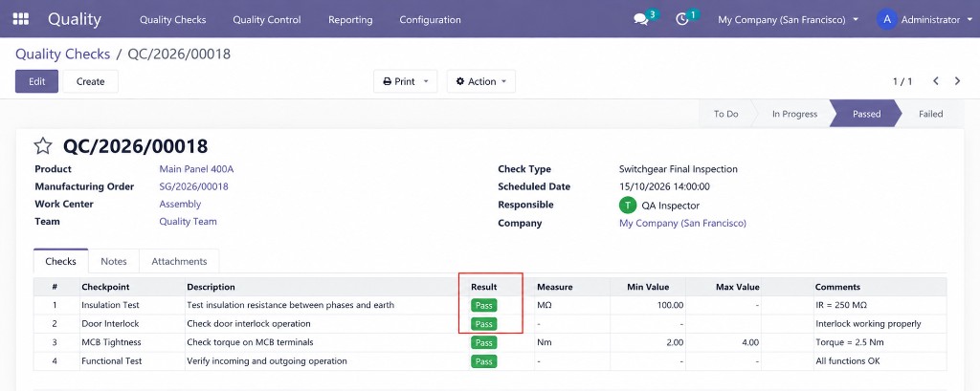Open the company switcher dropdown
980x391 pixels.
point(789,19)
